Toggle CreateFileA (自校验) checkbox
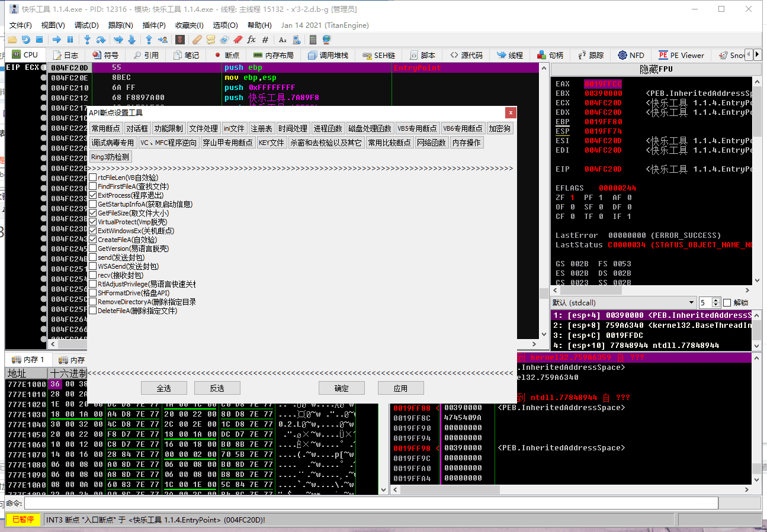The image size is (767, 532). coord(93,240)
